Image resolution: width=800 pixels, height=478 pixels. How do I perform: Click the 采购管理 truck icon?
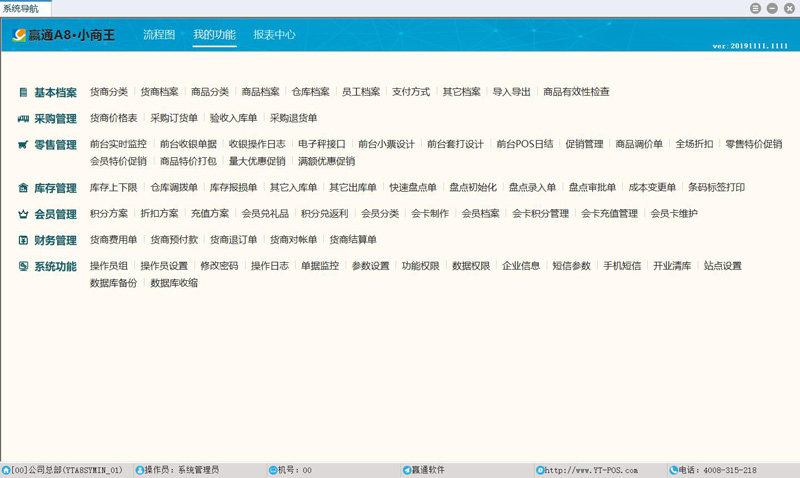(23, 119)
